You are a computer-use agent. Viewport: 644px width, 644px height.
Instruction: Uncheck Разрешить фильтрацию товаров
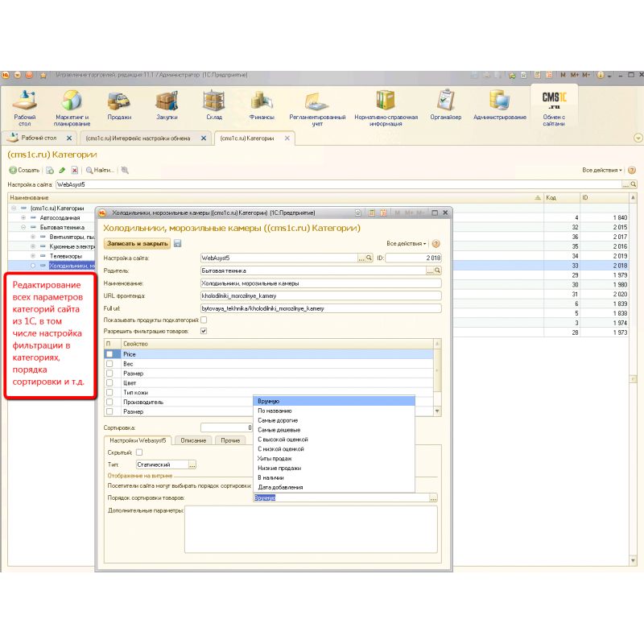(x=204, y=330)
